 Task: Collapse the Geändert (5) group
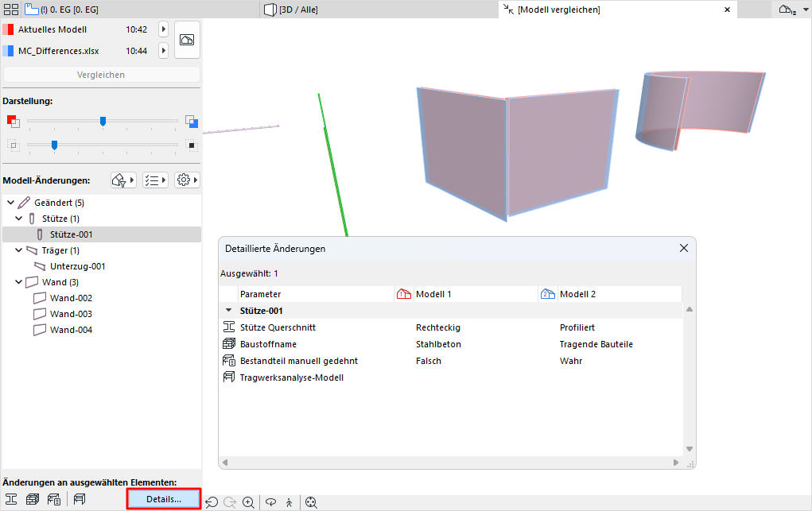point(11,203)
